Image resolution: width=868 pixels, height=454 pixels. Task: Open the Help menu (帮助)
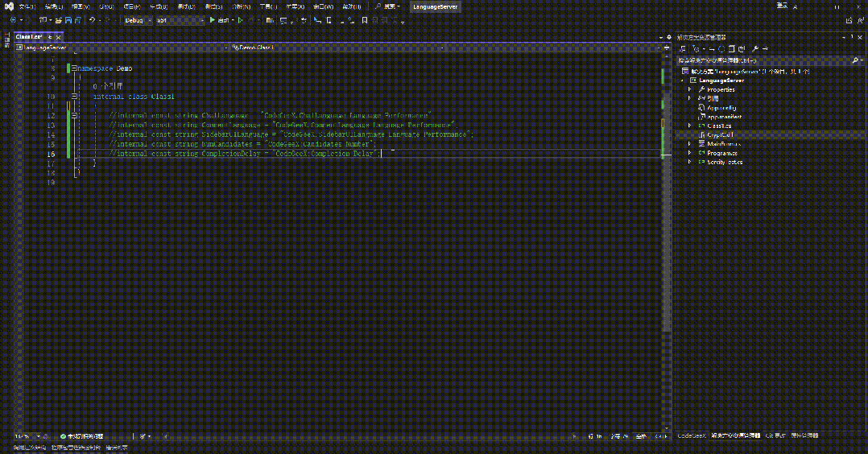[x=352, y=6]
